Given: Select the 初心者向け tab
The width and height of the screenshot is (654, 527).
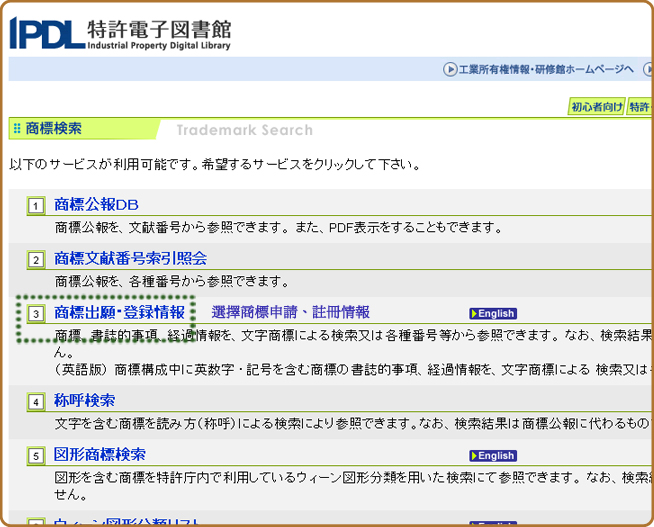Looking at the screenshot, I should pos(596,107).
